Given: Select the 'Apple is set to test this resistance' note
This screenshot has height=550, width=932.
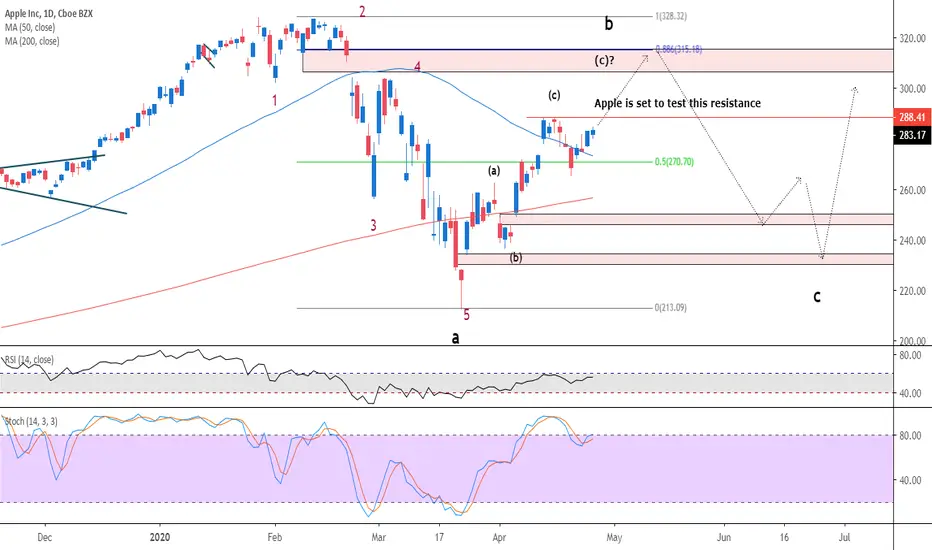Looking at the screenshot, I should click(678, 103).
